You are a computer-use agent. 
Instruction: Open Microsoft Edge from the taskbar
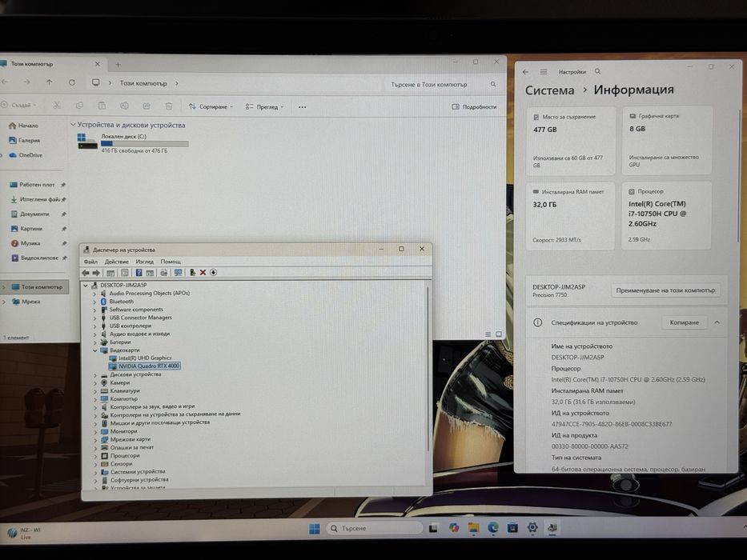click(493, 528)
